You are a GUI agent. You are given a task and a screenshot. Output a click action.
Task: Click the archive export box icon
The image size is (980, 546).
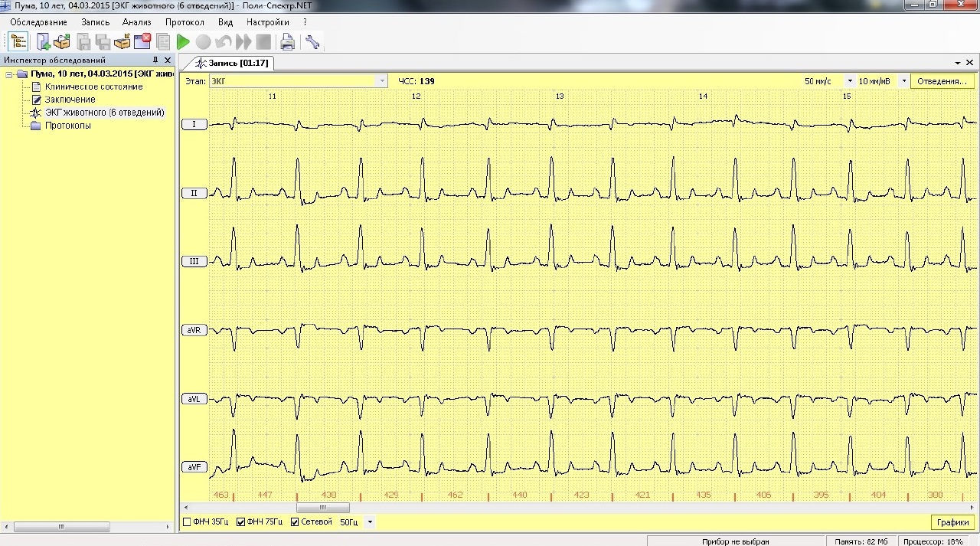click(122, 41)
